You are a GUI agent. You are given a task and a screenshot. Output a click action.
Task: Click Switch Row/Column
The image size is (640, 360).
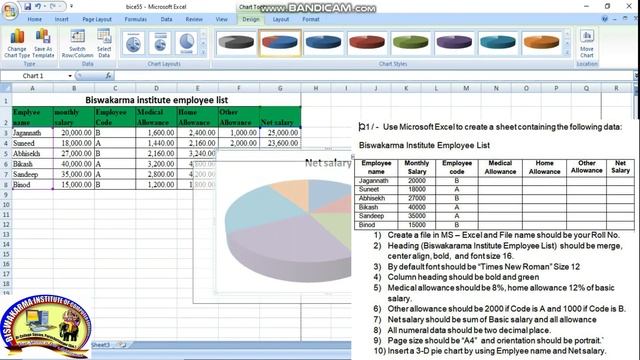(77, 43)
